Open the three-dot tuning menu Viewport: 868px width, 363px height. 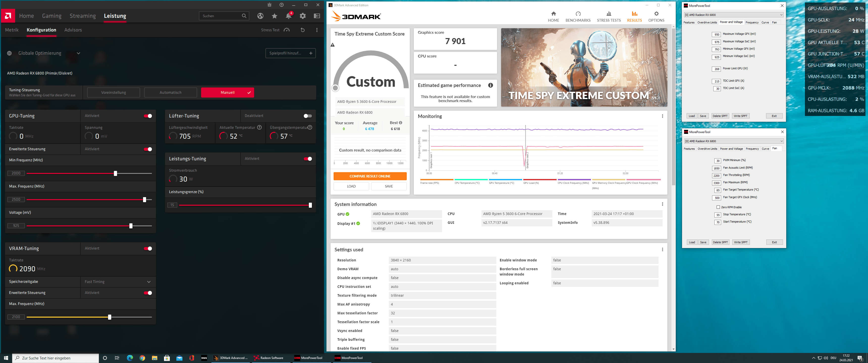tap(317, 30)
